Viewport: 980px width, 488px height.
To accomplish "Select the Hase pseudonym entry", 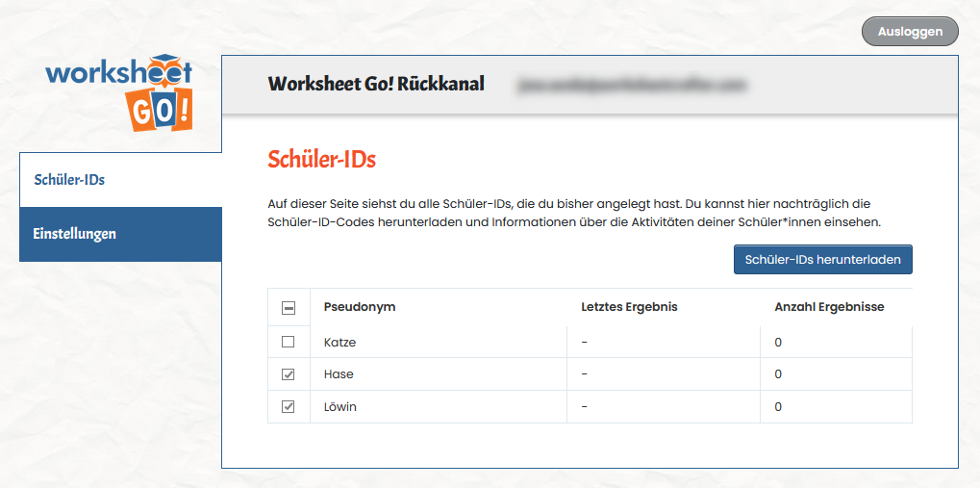I will 339,374.
